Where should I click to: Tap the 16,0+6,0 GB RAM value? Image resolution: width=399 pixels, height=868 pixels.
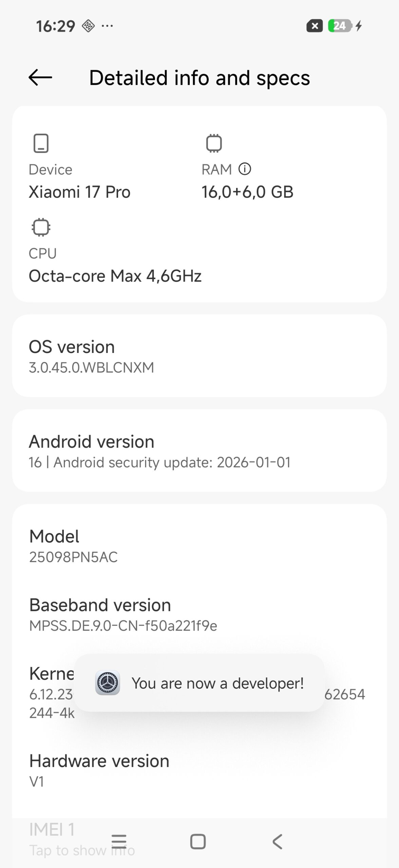[247, 192]
